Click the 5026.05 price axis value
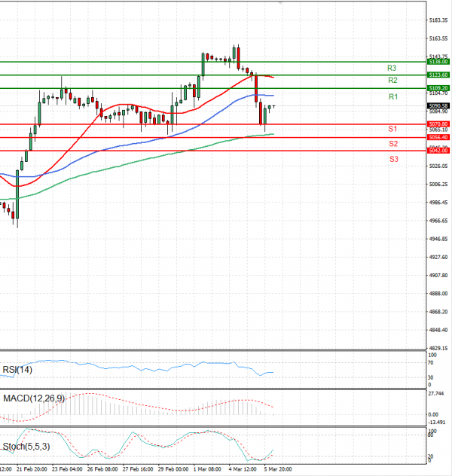The width and height of the screenshot is (452, 476). coord(438,166)
